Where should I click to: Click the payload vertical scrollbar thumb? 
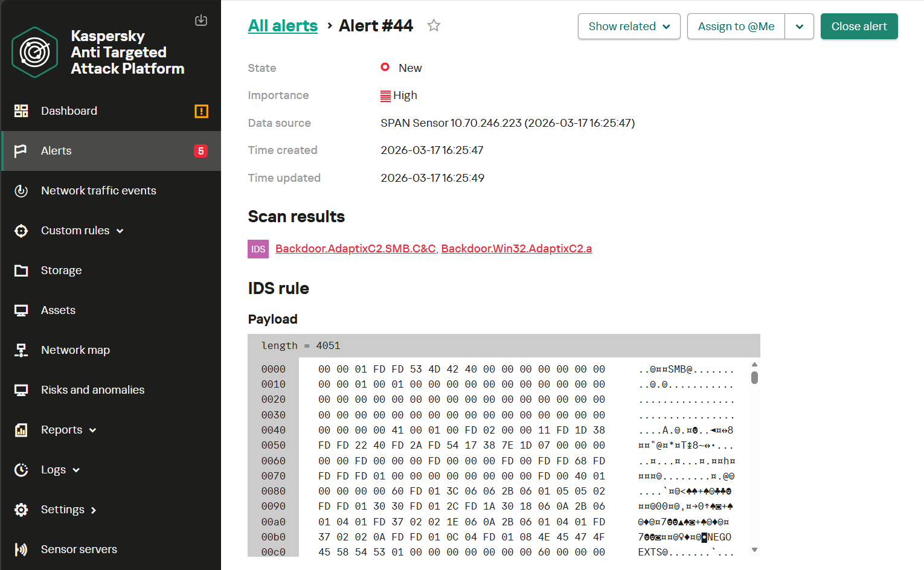tap(754, 377)
